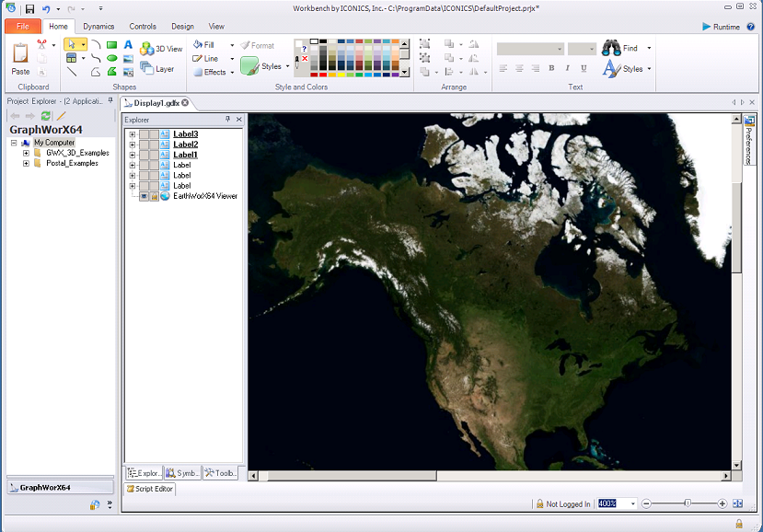Toggle bold text formatting

click(x=550, y=67)
